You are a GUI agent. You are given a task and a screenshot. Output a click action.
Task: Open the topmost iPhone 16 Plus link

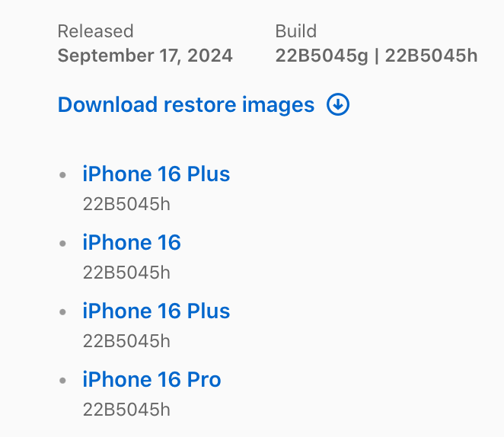click(156, 174)
